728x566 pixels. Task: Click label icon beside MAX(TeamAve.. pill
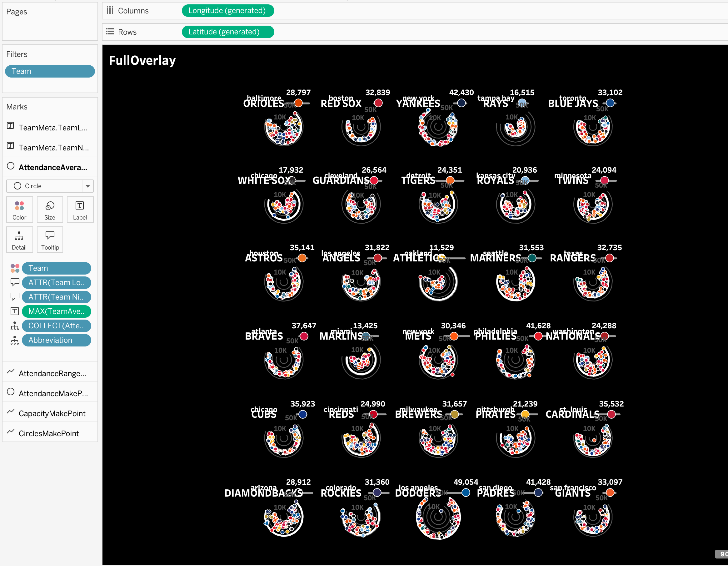[15, 311]
